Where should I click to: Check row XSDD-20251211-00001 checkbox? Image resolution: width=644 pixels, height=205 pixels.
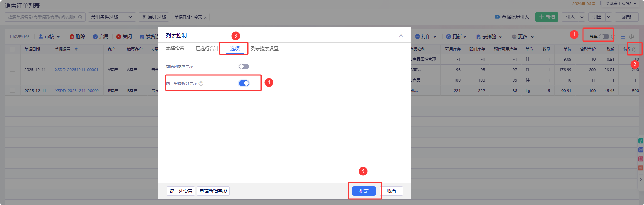tap(12, 69)
